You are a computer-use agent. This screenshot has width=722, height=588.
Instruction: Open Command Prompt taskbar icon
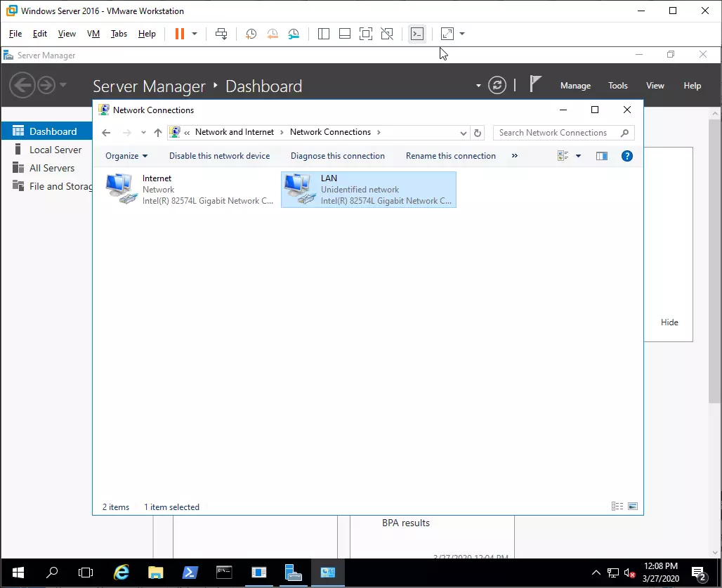click(x=224, y=573)
